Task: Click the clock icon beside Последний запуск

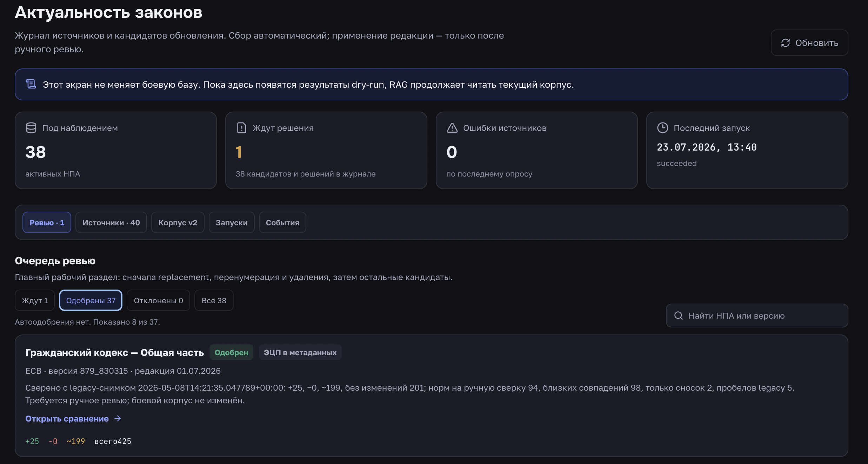Action: (x=662, y=128)
